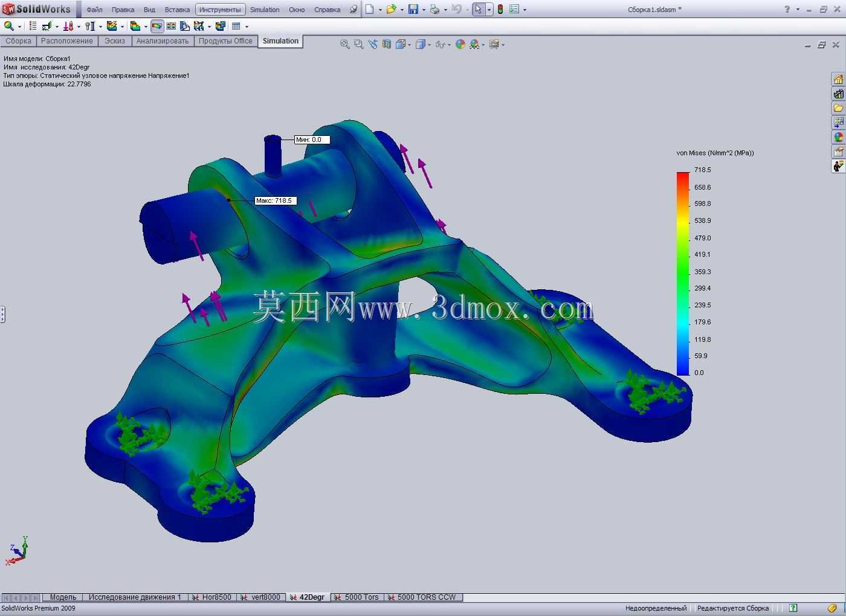Open the Файл menu

(94, 10)
